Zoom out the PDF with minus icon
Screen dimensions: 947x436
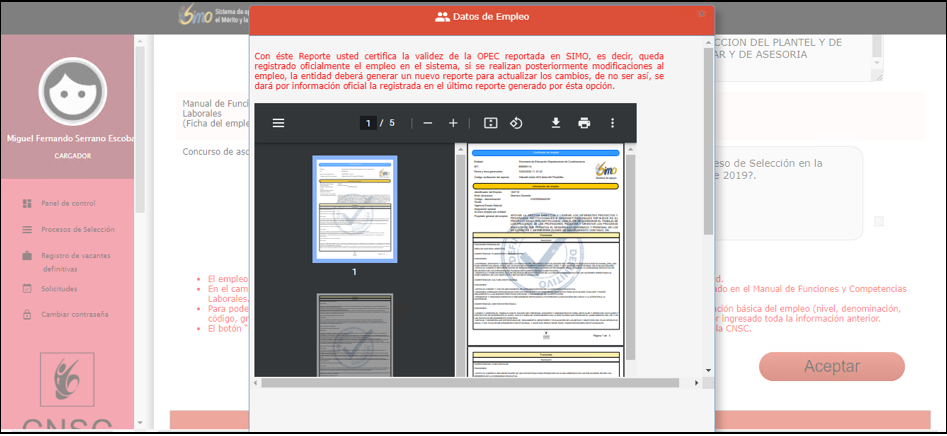428,123
